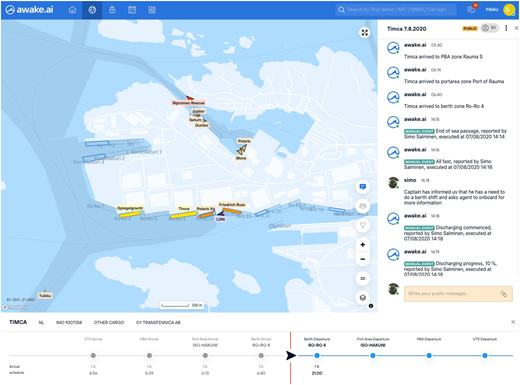This screenshot has width=520, height=385.
Task: Click simo's avatar in chat message
Action: pyautogui.click(x=393, y=183)
